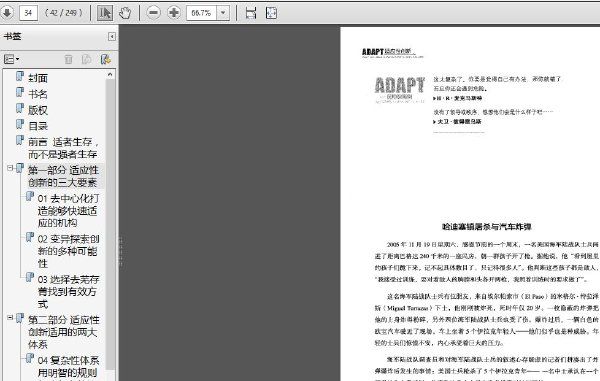
Task: Open the 前言 适者生存 bookmark
Action: click(63, 148)
